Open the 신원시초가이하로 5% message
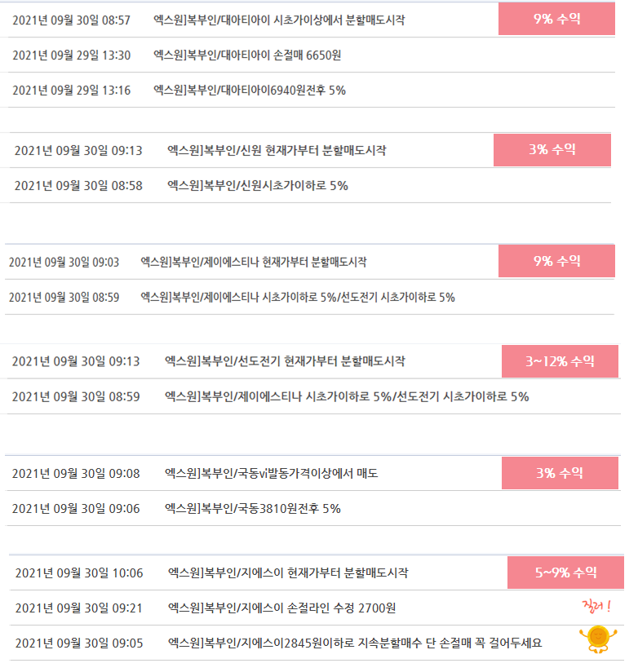638x672 pixels. 258,186
